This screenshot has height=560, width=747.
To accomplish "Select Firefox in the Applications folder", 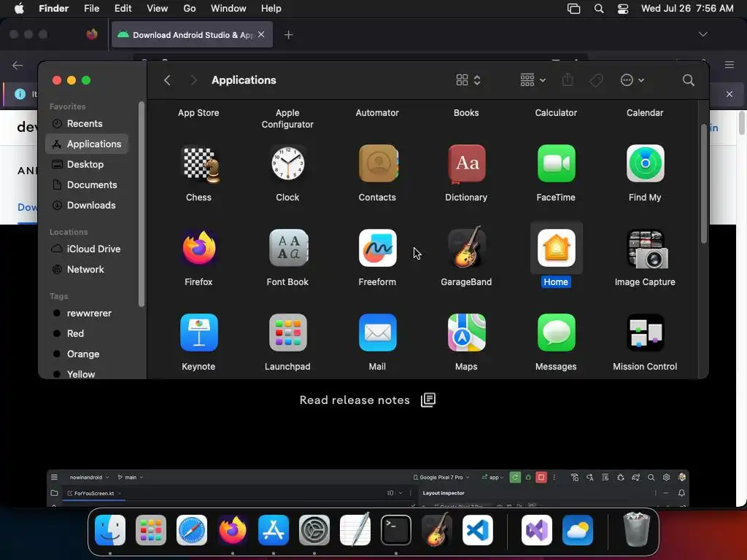I will coord(199,248).
